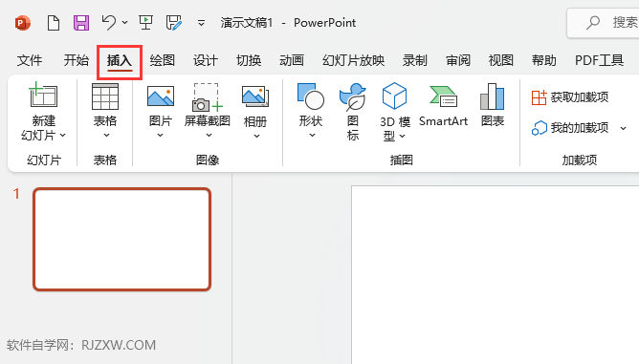Insert a chart with the 图表 icon
The width and height of the screenshot is (639, 364).
(493, 96)
